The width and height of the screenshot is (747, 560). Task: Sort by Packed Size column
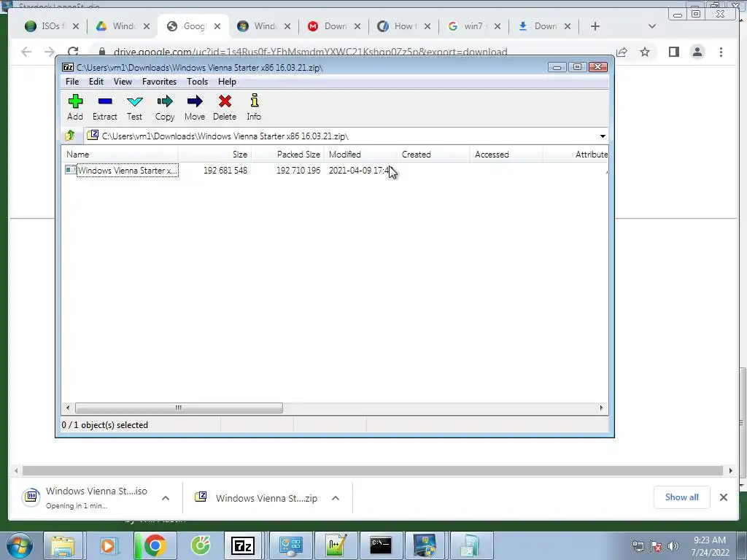[287, 155]
